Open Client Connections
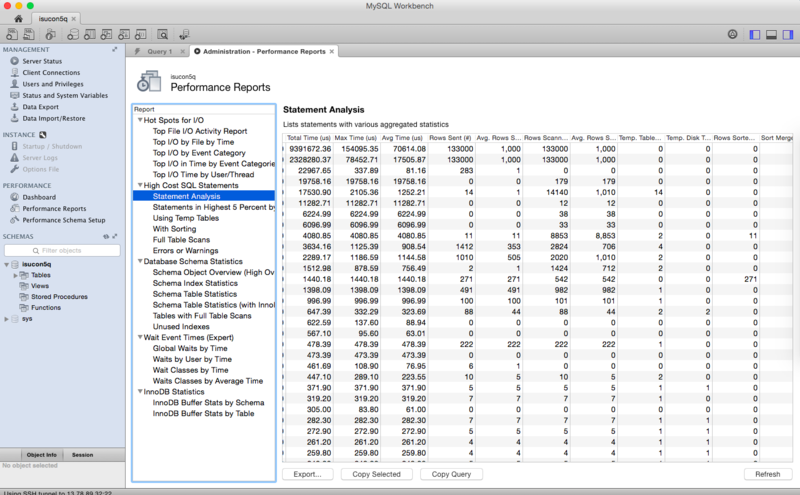 (51, 72)
